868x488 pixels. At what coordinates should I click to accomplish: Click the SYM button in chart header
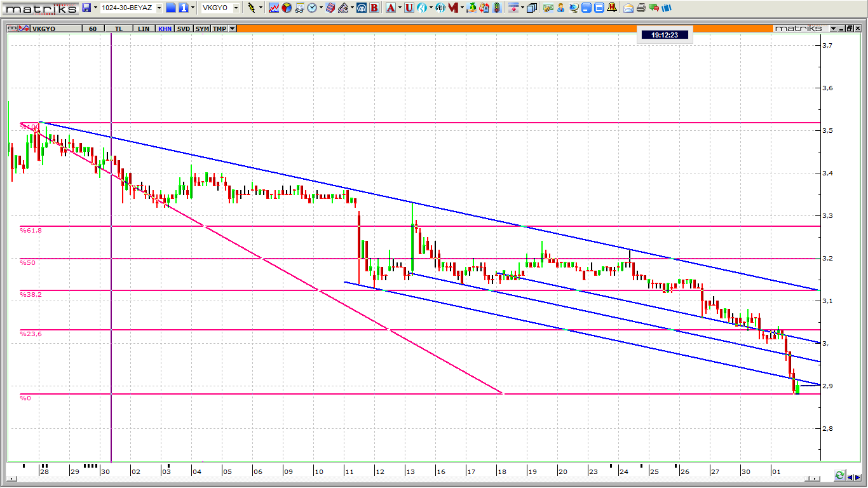click(202, 29)
